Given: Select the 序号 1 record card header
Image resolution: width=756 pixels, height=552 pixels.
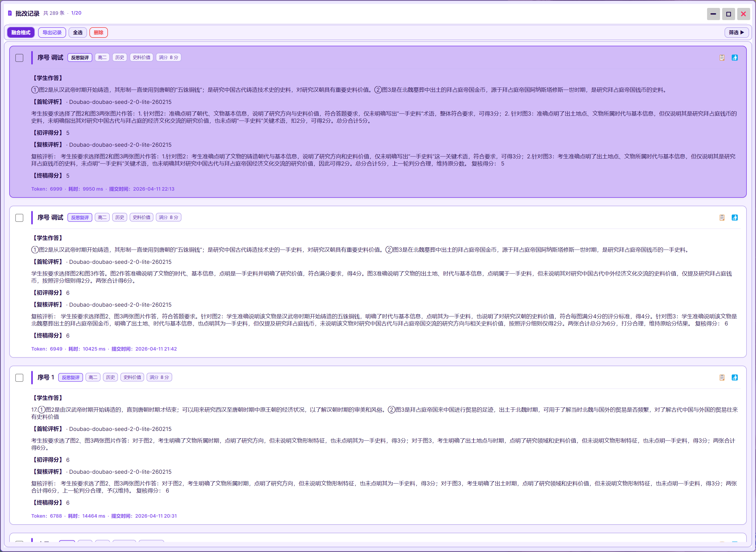Looking at the screenshot, I should tap(45, 378).
